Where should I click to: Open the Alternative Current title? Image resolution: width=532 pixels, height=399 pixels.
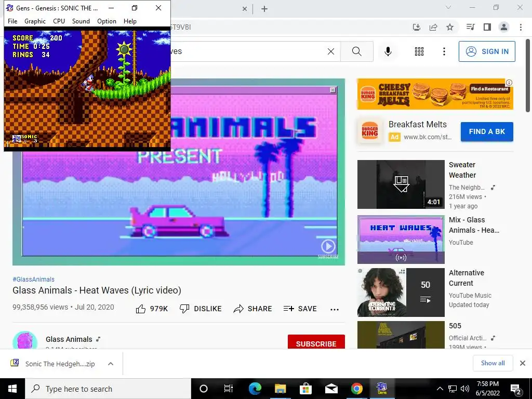(x=466, y=278)
